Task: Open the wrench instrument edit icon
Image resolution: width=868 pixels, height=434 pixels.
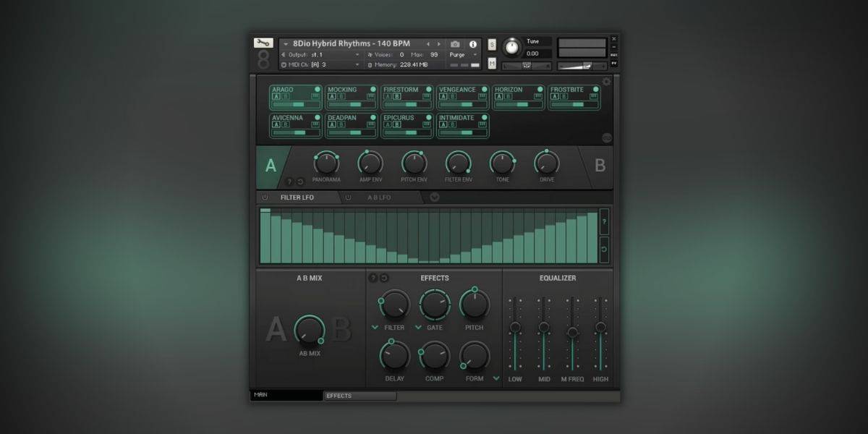Action: tap(263, 43)
